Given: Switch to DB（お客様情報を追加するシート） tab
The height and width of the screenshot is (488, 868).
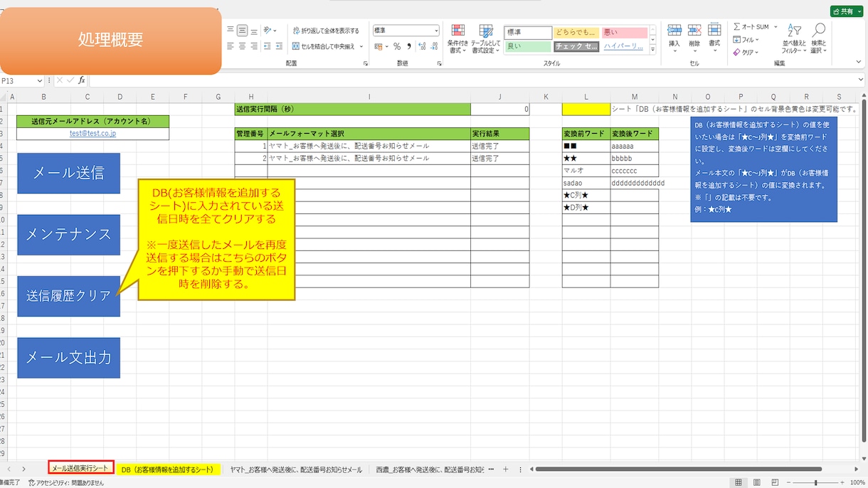Looking at the screenshot, I should point(168,470).
